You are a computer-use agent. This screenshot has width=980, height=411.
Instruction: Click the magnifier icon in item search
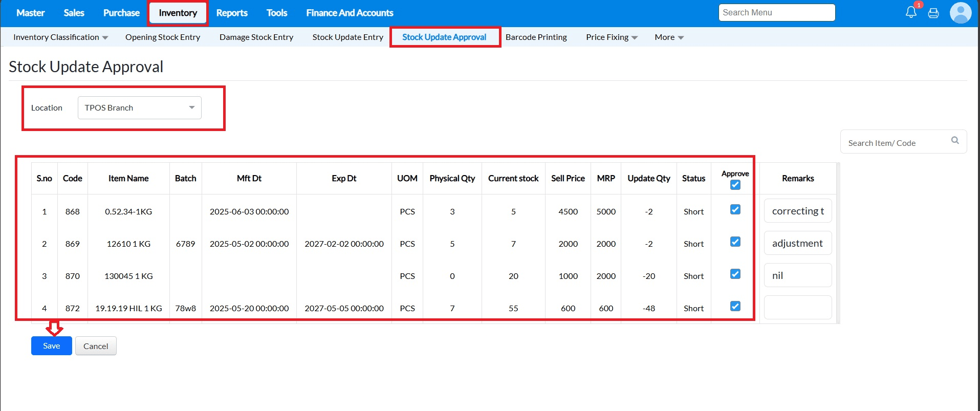tap(955, 140)
